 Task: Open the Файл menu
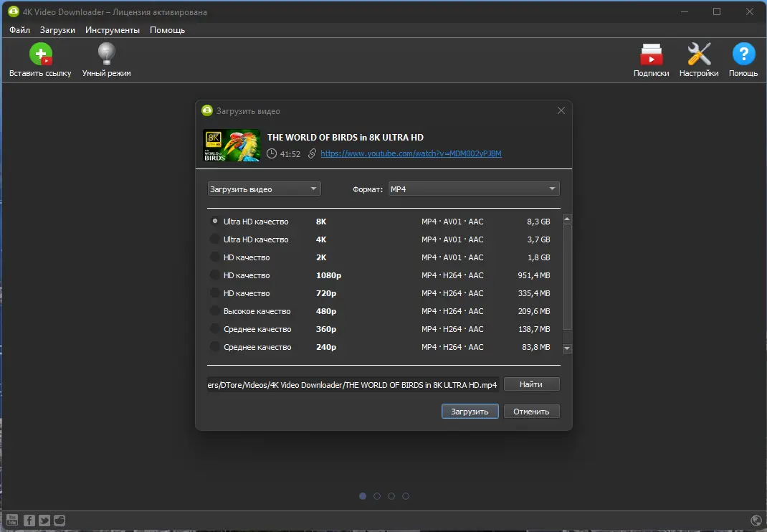pyautogui.click(x=19, y=30)
